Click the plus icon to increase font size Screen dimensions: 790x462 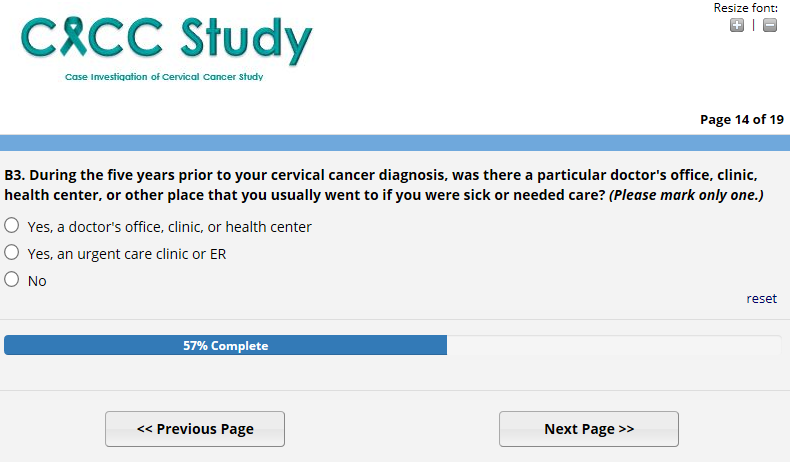point(737,25)
